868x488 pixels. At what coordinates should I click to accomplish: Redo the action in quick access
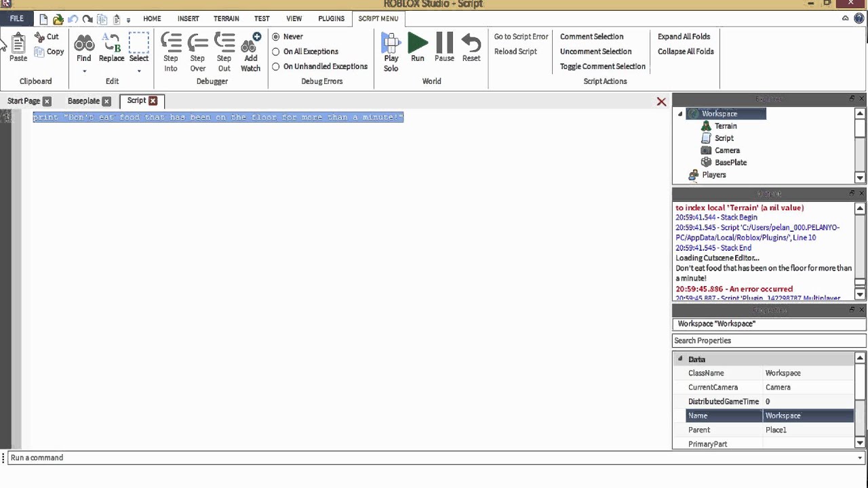[x=87, y=19]
